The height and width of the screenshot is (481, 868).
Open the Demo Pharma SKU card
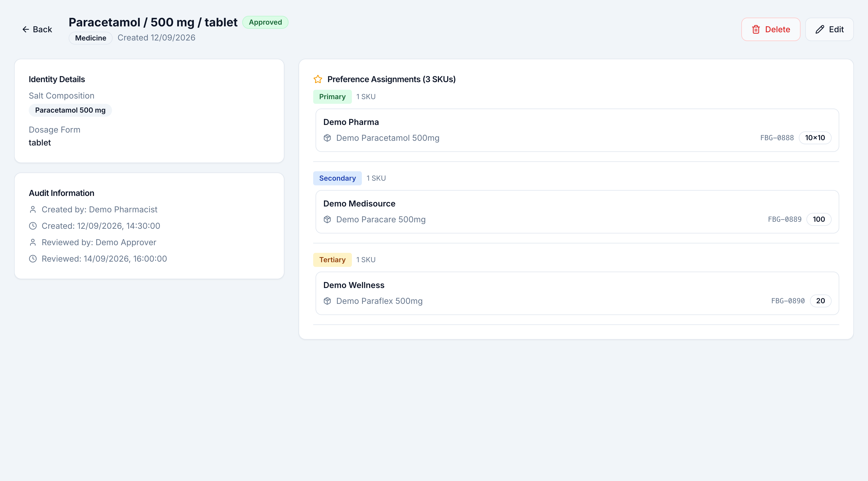[577, 130]
